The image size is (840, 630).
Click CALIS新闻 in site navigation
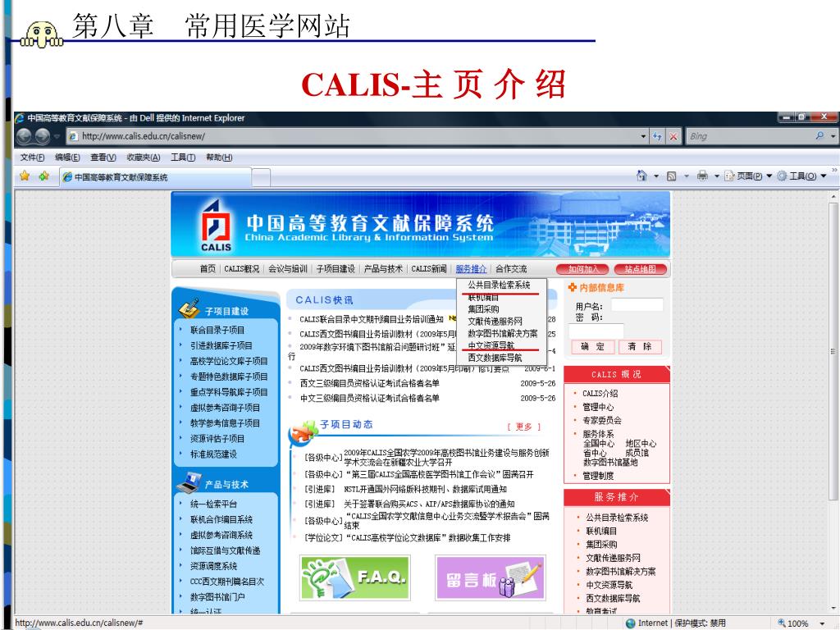click(428, 269)
